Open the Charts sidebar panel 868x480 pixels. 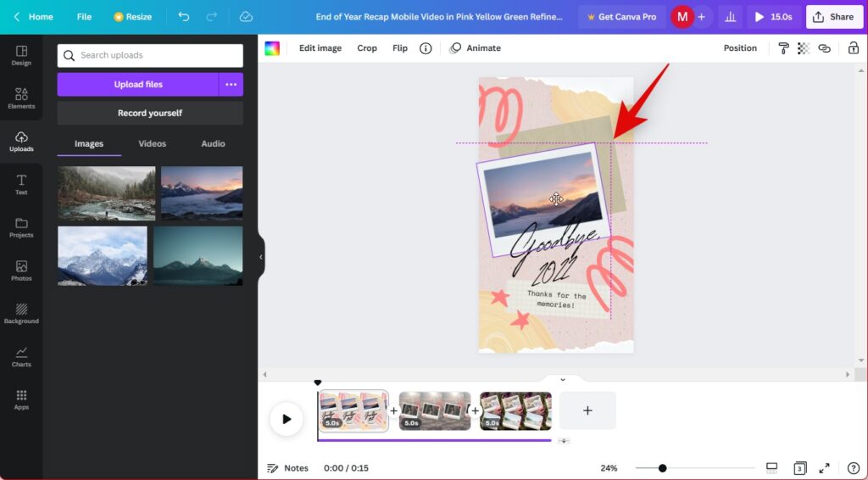point(21,356)
